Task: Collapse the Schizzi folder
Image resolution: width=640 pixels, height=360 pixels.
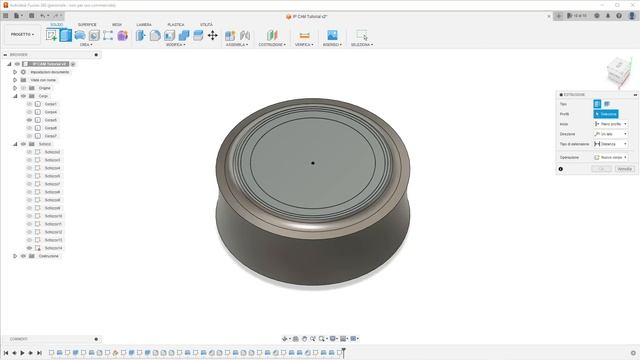Action: tap(15, 144)
